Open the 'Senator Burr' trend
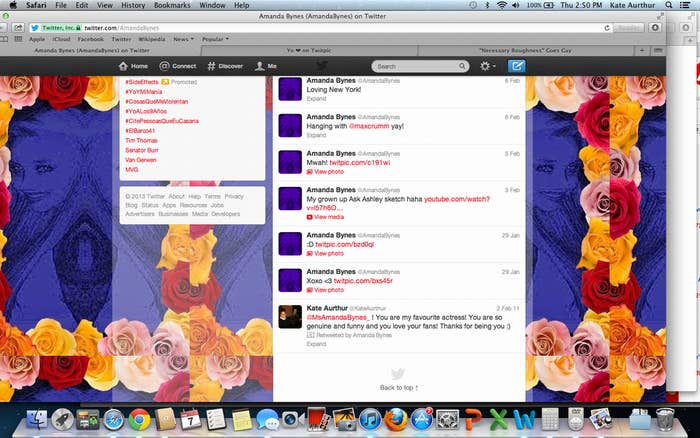 tap(142, 150)
